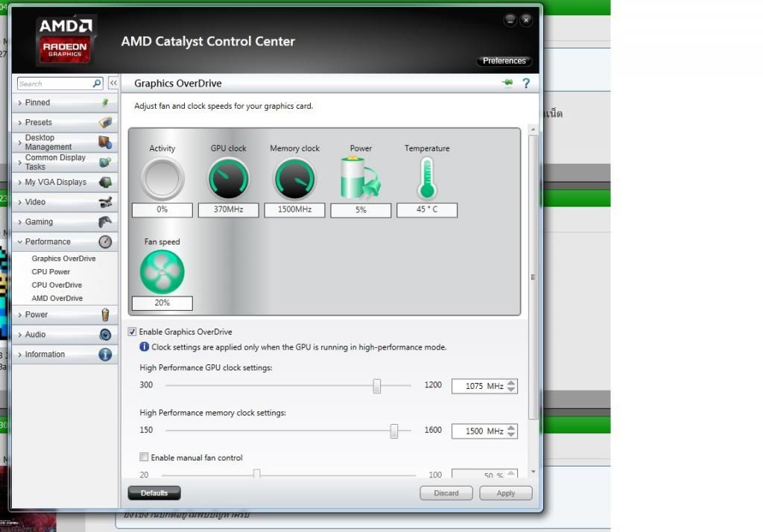763x532 pixels.
Task: Click the My VGA Displays monitor icon
Action: pos(105,182)
